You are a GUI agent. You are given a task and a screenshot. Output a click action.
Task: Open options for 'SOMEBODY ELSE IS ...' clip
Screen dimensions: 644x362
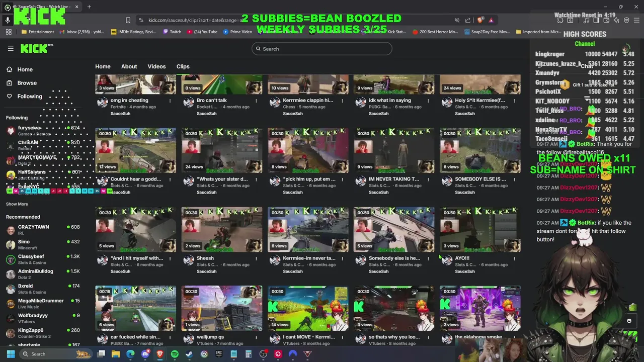pos(514,179)
